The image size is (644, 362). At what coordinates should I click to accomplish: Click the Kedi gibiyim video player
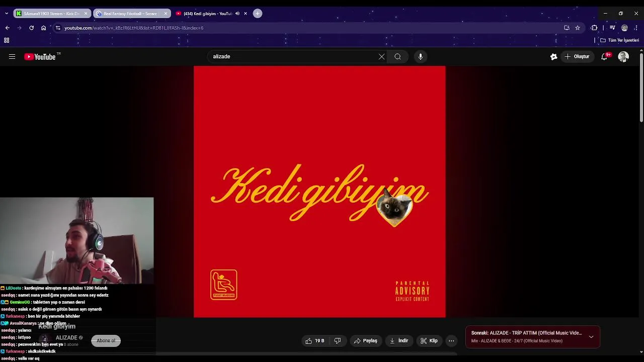(319, 192)
